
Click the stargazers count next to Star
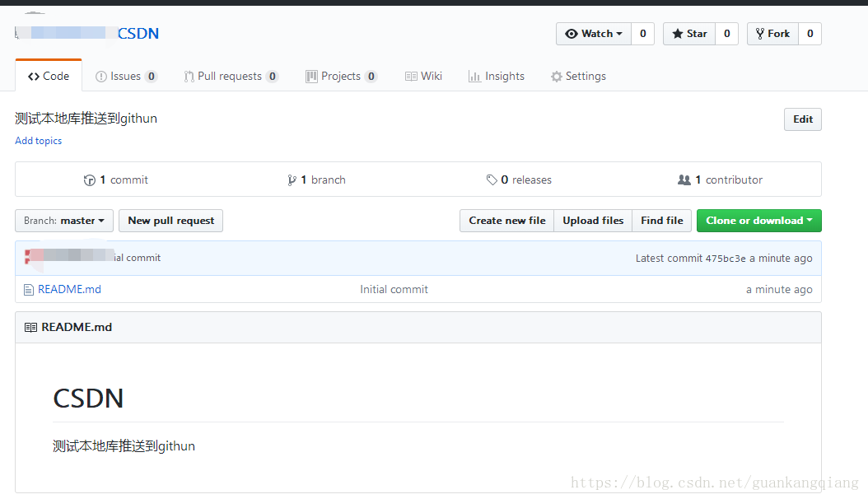[x=727, y=34]
